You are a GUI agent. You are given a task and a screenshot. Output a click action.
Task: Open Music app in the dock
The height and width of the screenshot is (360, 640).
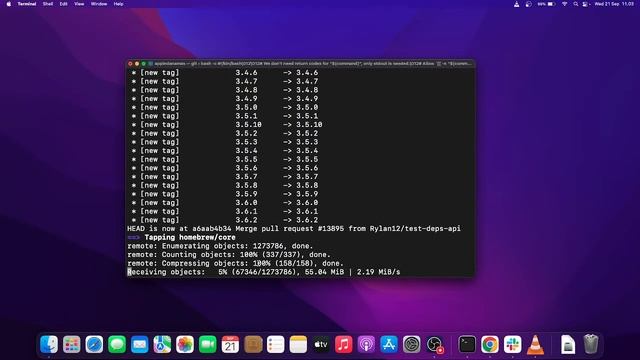[x=344, y=344]
